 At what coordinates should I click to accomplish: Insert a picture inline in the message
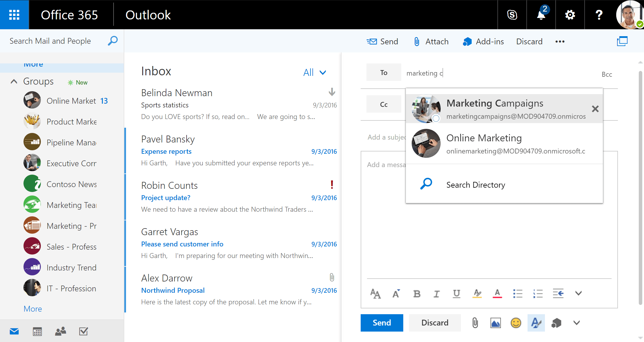point(495,323)
